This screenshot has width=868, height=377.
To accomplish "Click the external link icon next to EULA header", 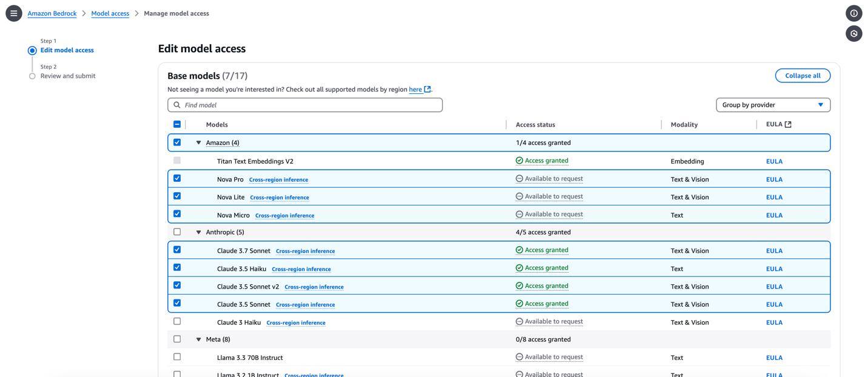I will click(x=788, y=124).
